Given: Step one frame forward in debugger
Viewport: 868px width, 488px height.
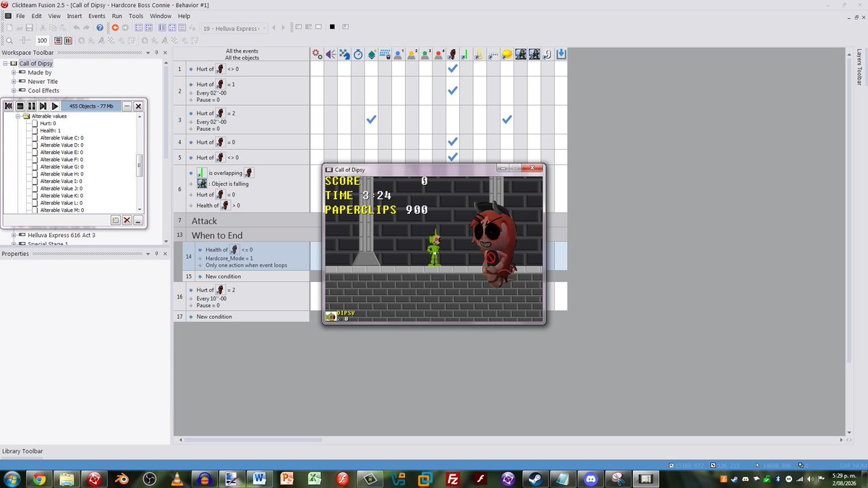Looking at the screenshot, I should [43, 106].
